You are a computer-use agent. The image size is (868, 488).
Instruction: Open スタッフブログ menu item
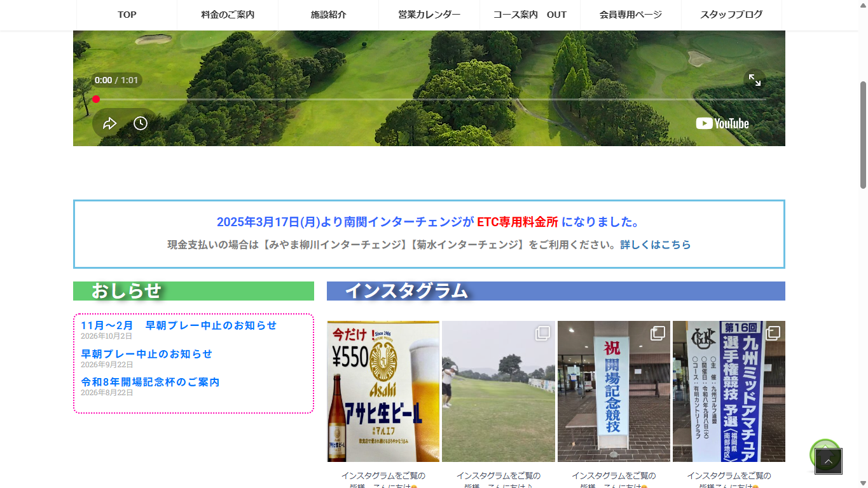tap(731, 15)
